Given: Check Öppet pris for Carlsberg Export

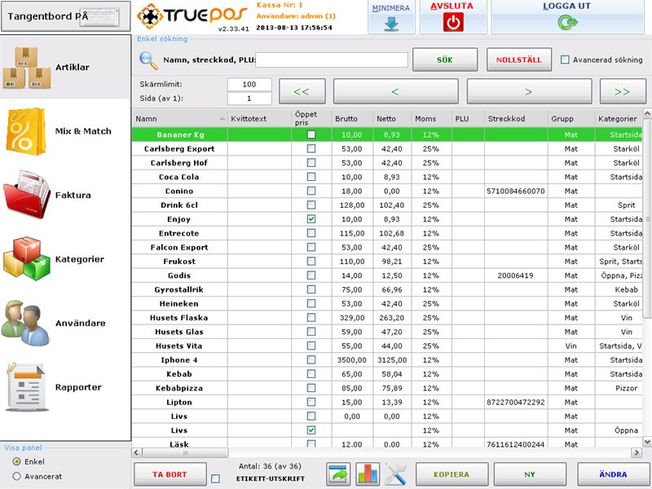Looking at the screenshot, I should (x=311, y=149).
